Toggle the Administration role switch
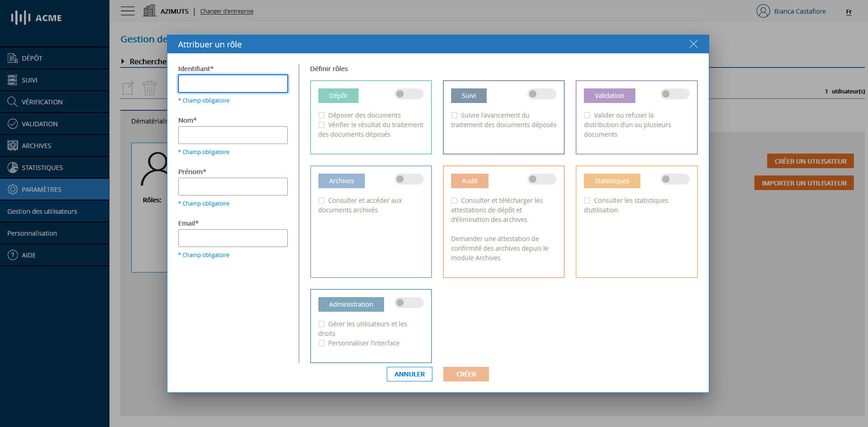Image resolution: width=868 pixels, height=427 pixels. (x=409, y=303)
